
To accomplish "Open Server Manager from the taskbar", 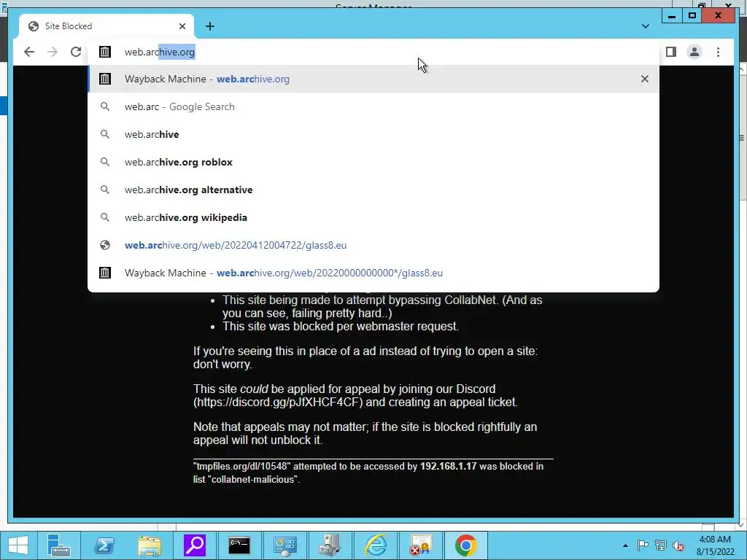I will click(x=58, y=545).
